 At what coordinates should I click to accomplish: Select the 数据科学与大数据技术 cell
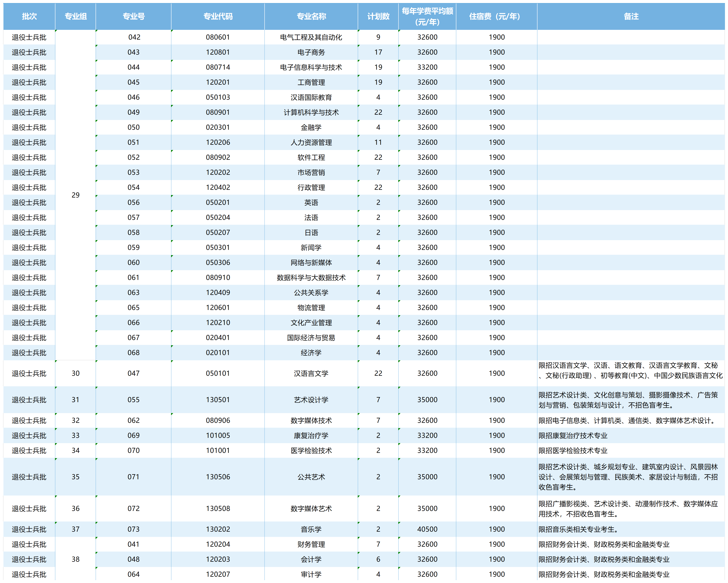click(x=311, y=278)
